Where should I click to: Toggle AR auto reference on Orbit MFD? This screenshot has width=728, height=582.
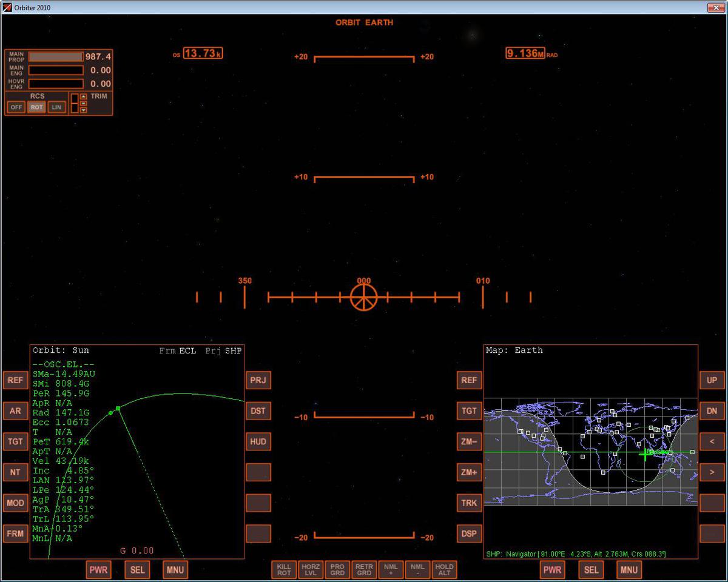tap(15, 411)
